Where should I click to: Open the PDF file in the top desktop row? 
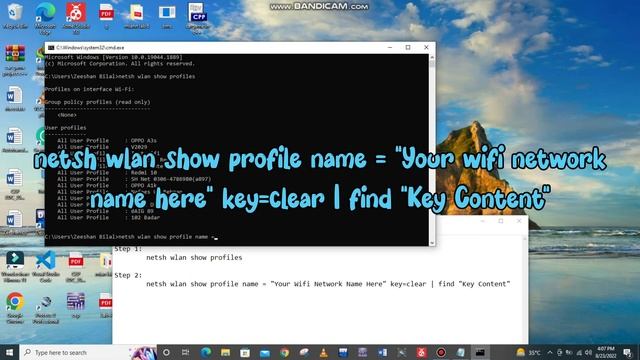click(x=106, y=16)
